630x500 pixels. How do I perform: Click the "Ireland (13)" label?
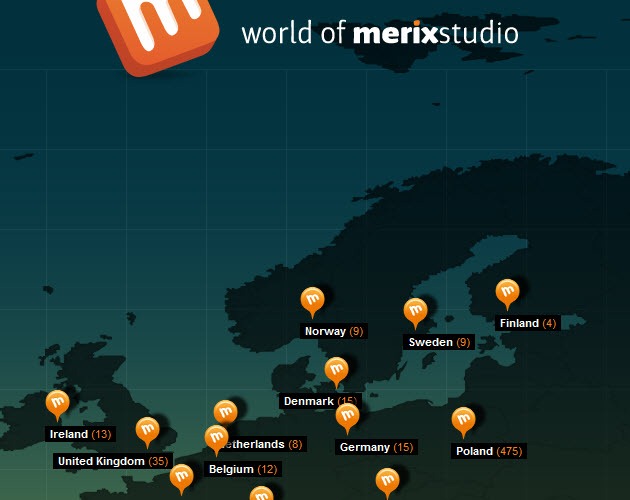click(x=80, y=434)
